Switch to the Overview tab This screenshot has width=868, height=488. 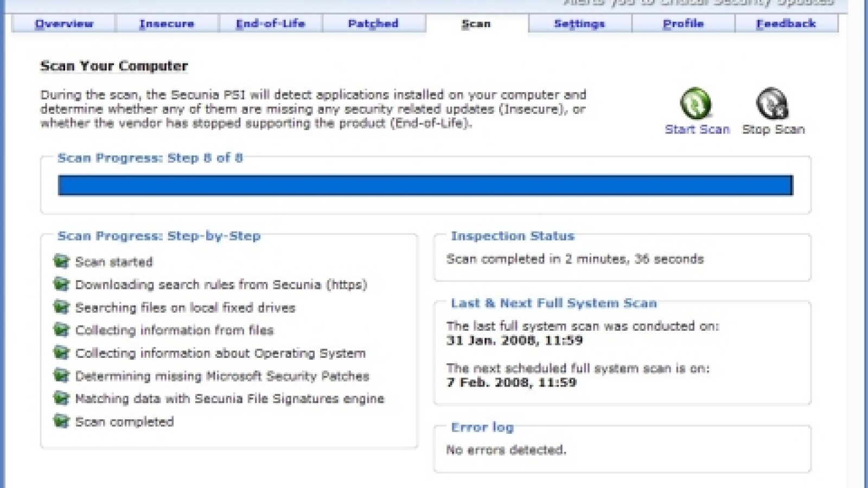point(64,24)
